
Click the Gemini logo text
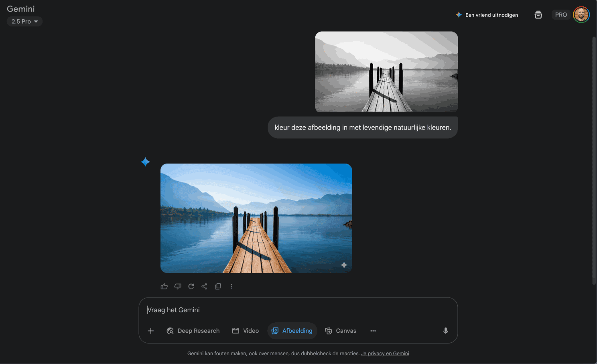coord(21,9)
